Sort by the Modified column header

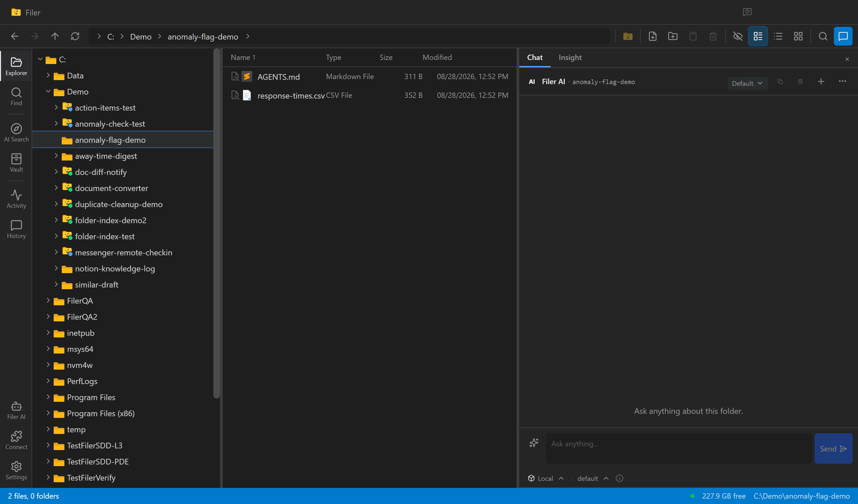(x=437, y=58)
